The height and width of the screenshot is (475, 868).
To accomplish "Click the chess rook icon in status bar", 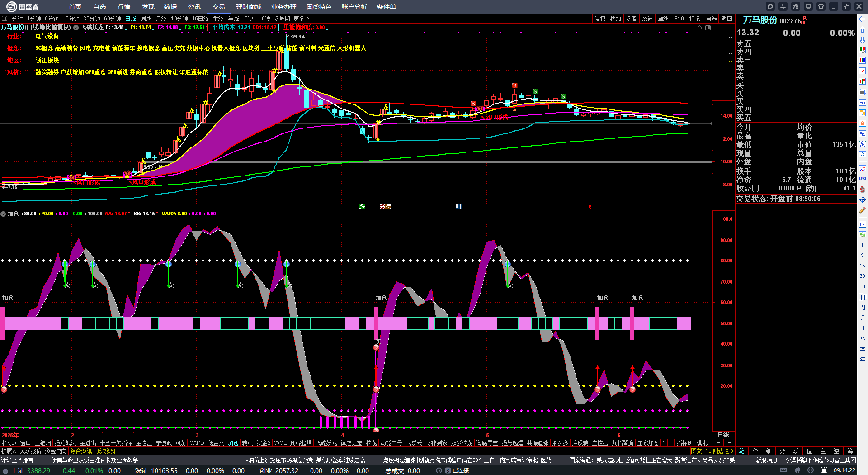I will pos(824,470).
